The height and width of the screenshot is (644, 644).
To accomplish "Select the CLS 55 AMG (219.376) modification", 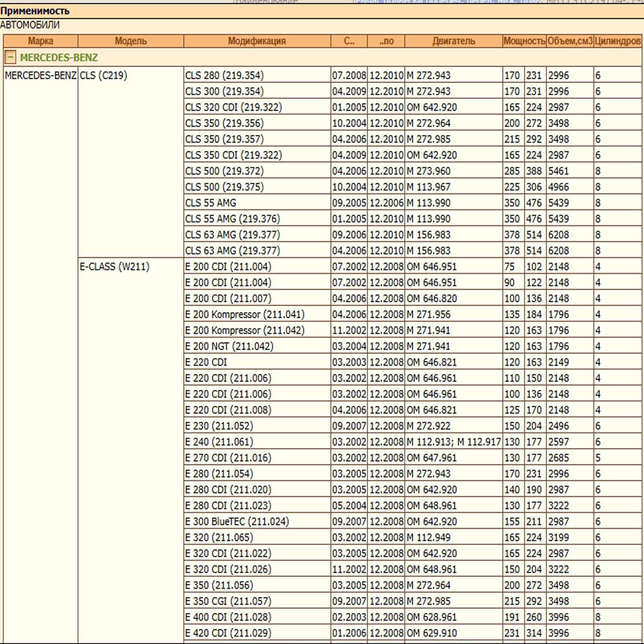I will 232,219.
